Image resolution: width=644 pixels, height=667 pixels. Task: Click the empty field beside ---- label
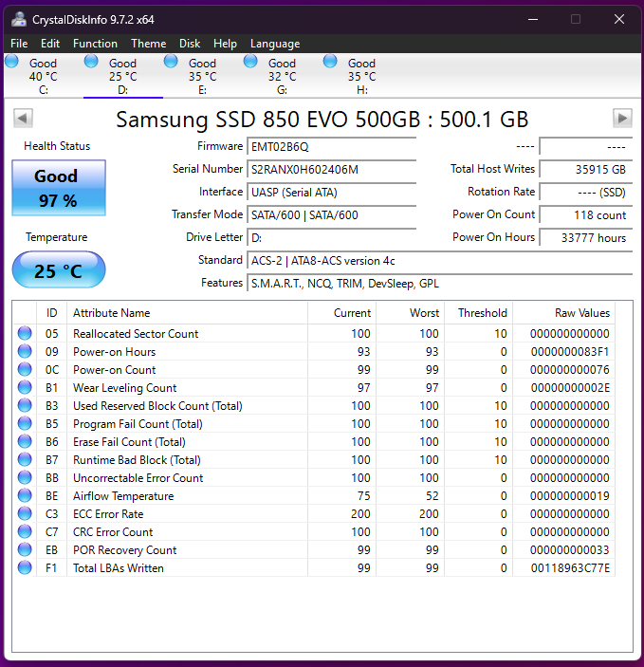[586, 147]
